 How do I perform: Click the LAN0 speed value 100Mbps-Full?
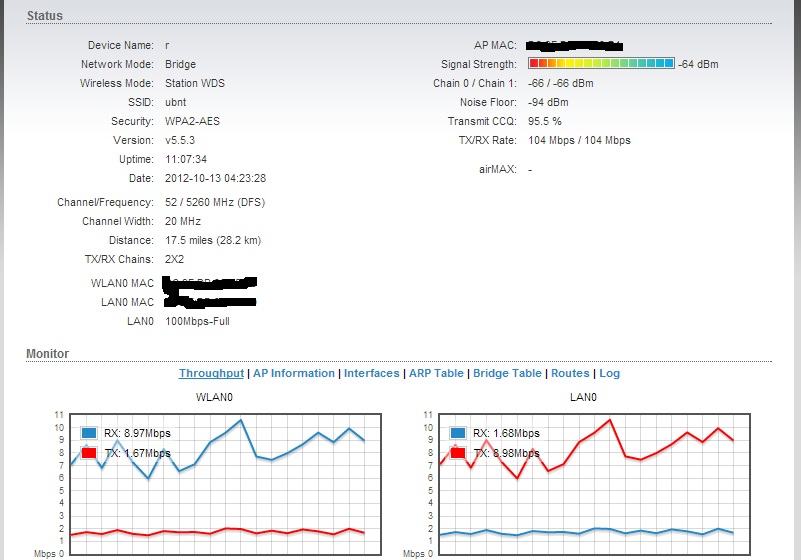pos(197,321)
